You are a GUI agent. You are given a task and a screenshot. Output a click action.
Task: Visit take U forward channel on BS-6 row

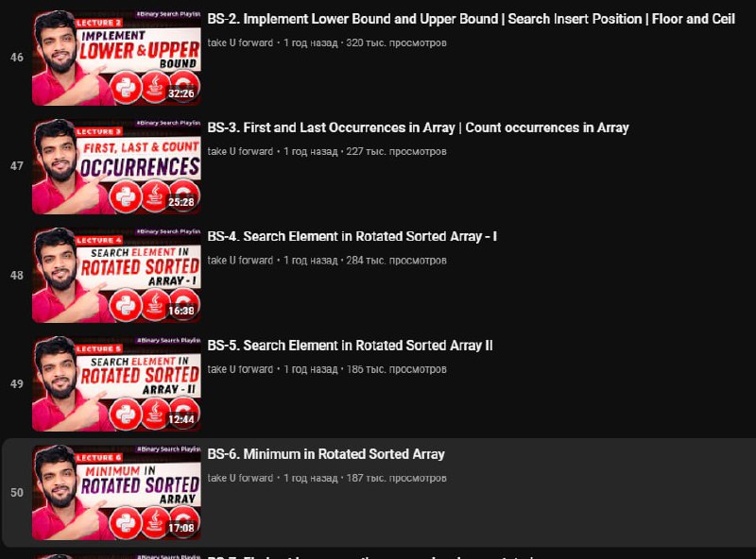pyautogui.click(x=240, y=478)
